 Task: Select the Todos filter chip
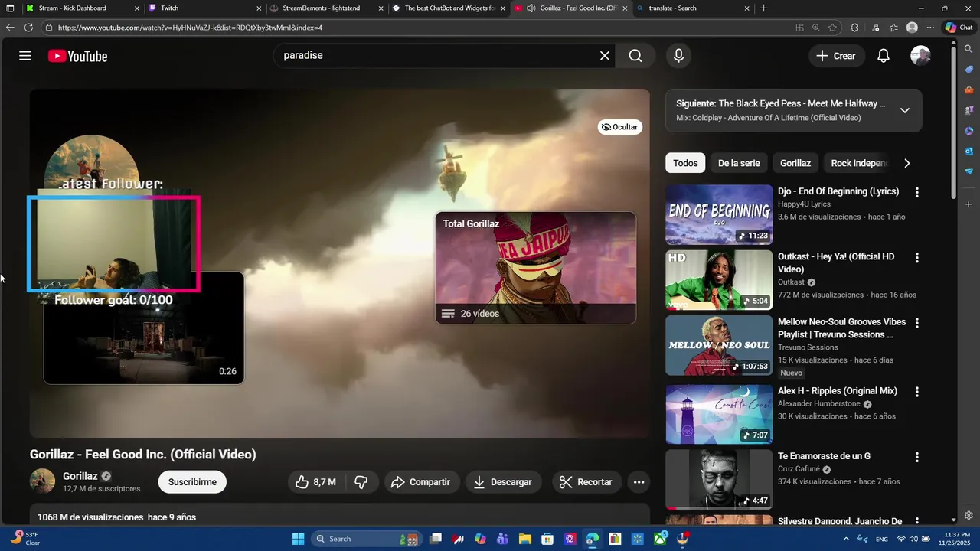point(685,163)
